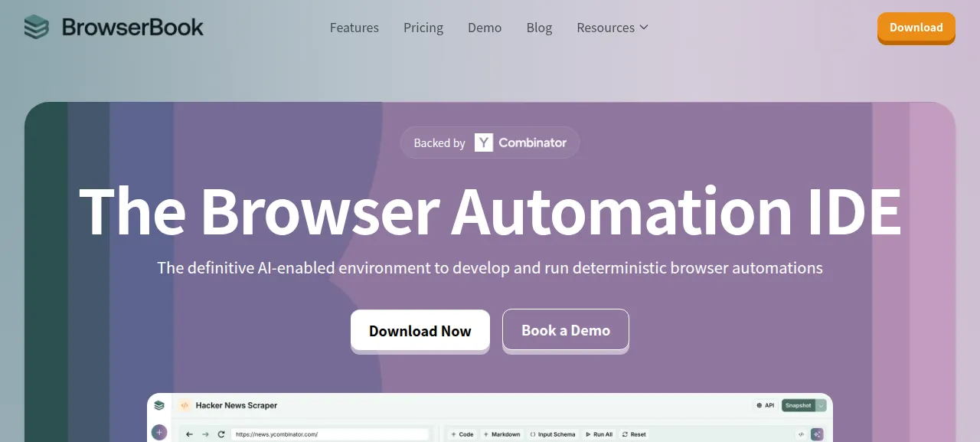Open the Features nav item

[x=354, y=28]
